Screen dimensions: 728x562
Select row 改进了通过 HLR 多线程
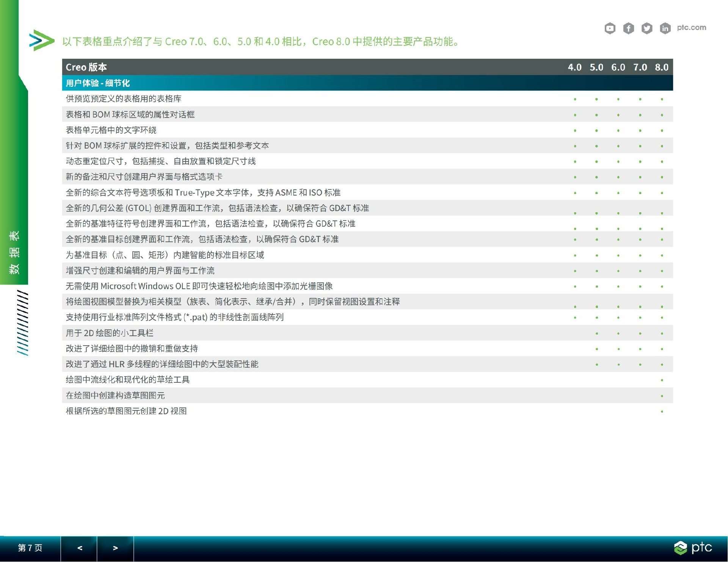(367, 364)
